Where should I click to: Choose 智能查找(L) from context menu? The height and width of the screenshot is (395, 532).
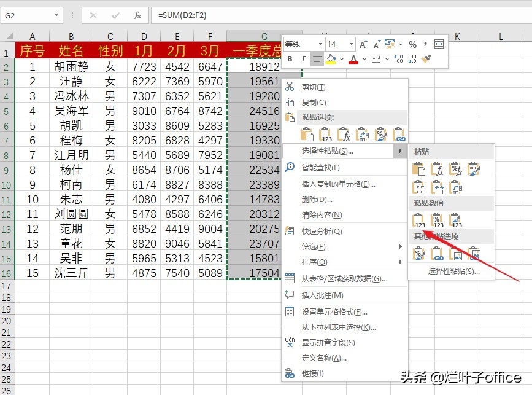[345, 168]
